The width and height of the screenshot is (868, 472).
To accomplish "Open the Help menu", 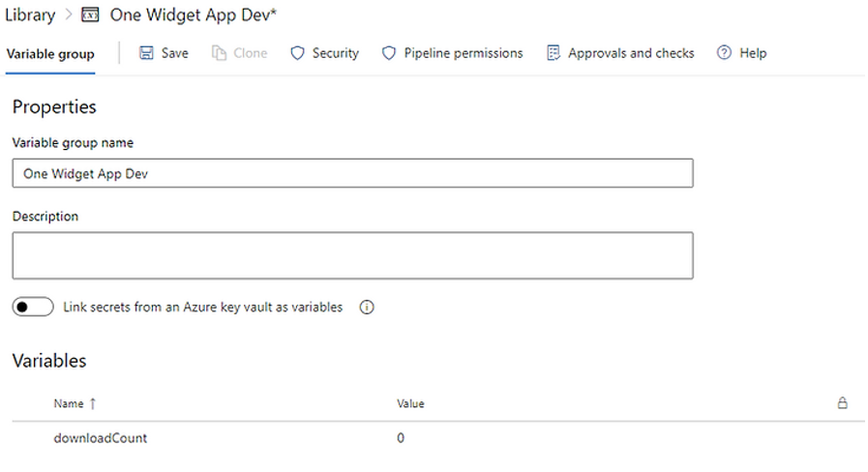I will click(x=742, y=53).
